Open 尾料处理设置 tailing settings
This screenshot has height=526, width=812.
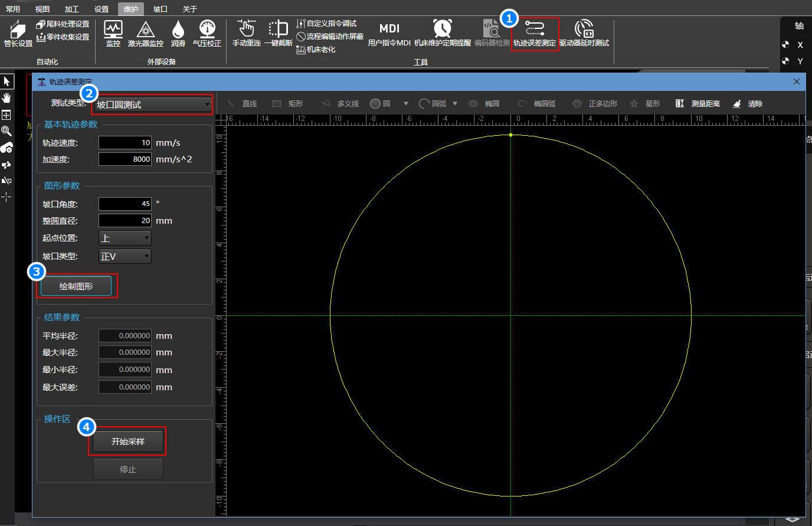[63, 24]
